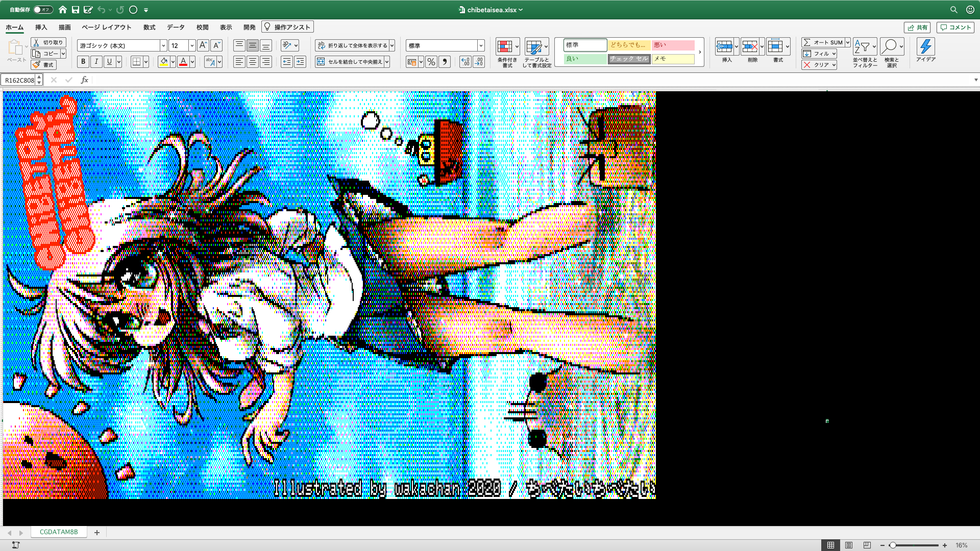
Task: Expand the cell styles gallery arrow
Action: click(x=700, y=52)
